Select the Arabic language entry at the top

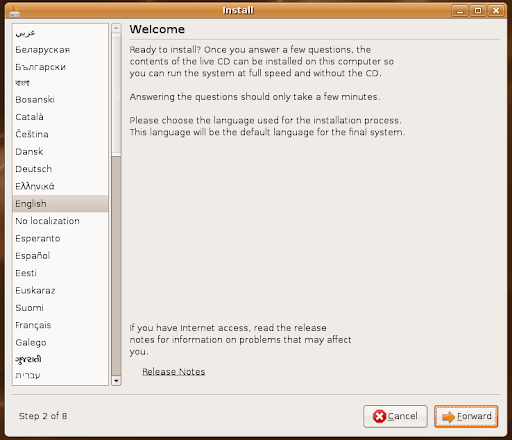[x=60, y=33]
